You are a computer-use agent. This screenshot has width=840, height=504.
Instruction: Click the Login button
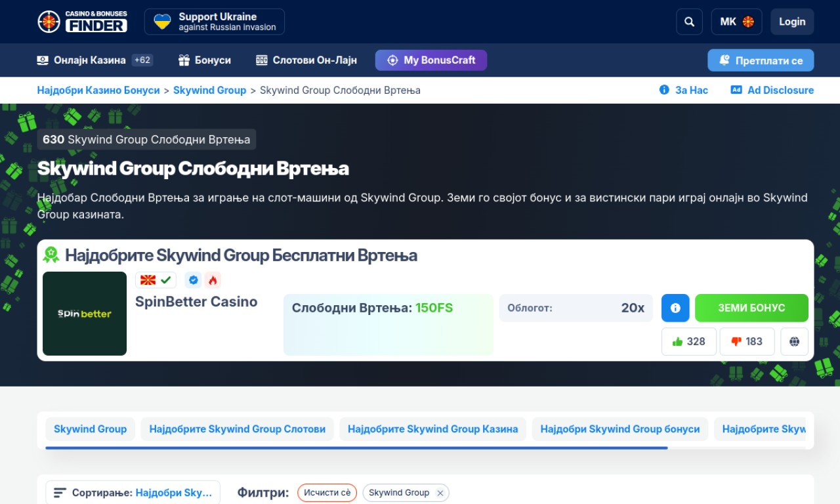click(x=792, y=22)
